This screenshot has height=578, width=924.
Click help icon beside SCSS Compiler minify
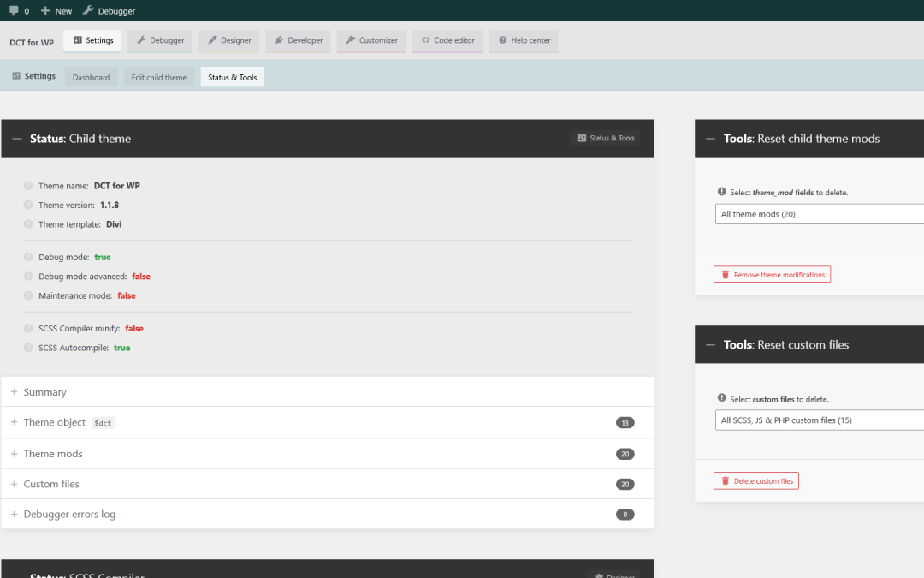tap(27, 329)
